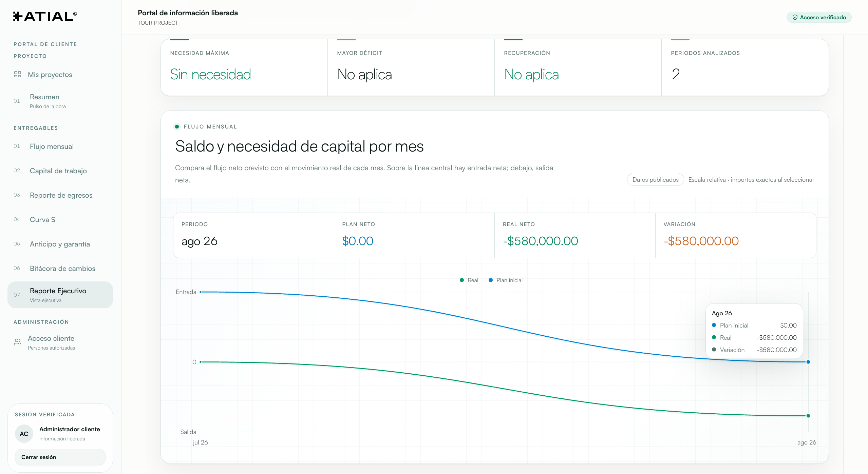Click the Acceso verificado badge
The width and height of the screenshot is (868, 474).
coord(819,17)
